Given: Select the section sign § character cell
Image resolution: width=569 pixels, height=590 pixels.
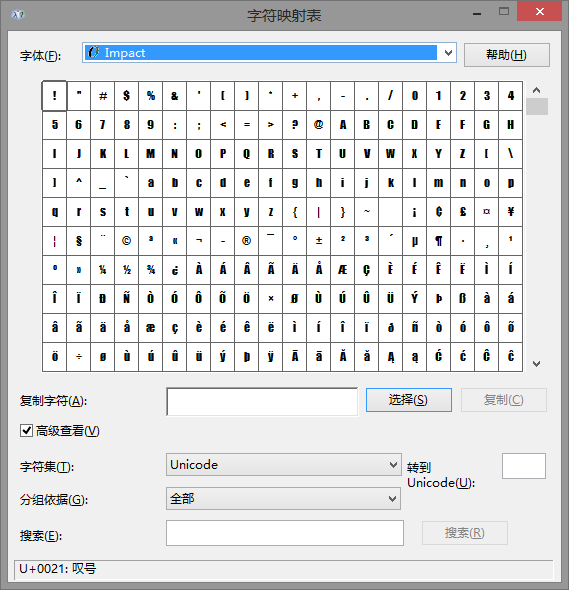Looking at the screenshot, I should 79,240.
